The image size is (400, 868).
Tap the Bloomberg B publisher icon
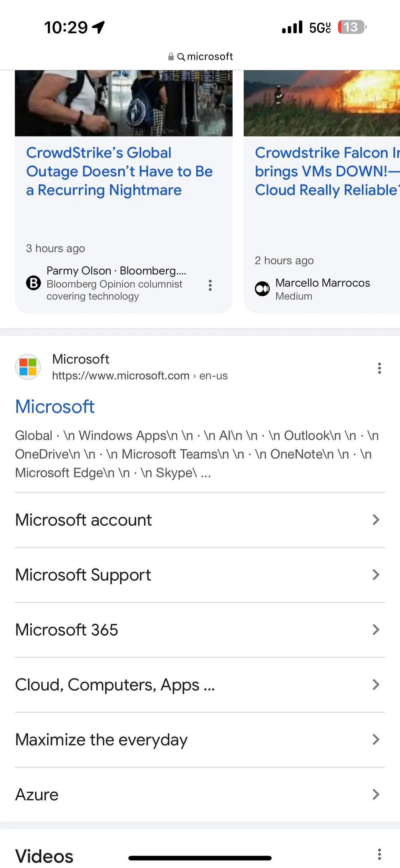point(34,283)
